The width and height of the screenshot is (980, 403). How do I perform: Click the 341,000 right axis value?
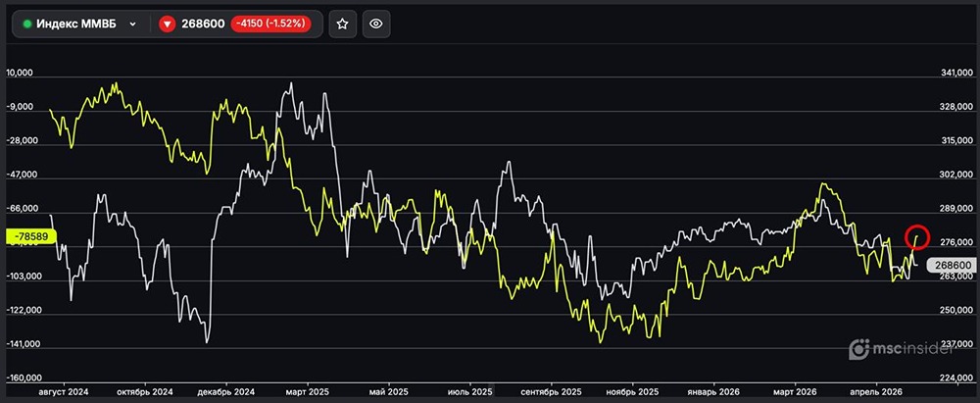956,74
